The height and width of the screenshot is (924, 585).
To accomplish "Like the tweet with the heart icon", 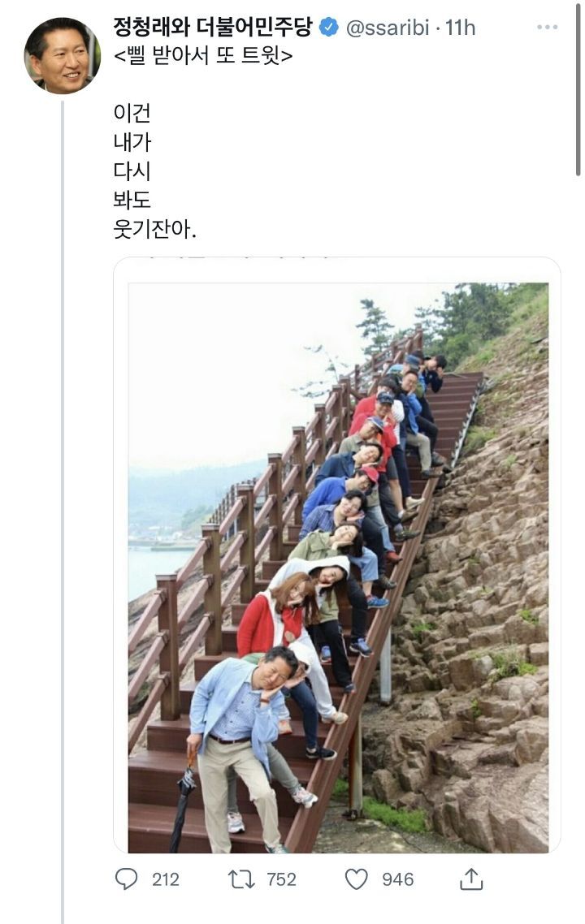I will pos(355,878).
